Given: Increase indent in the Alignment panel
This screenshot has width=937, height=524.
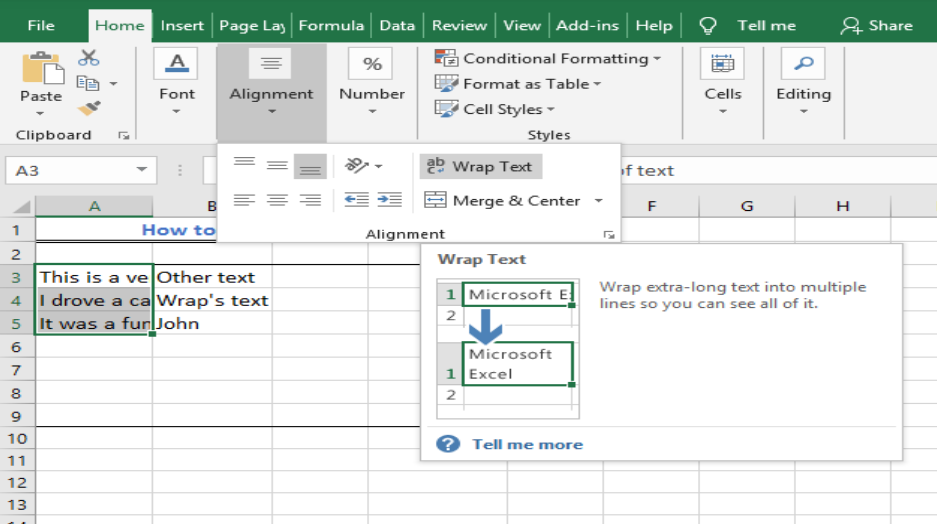Looking at the screenshot, I should coord(390,200).
